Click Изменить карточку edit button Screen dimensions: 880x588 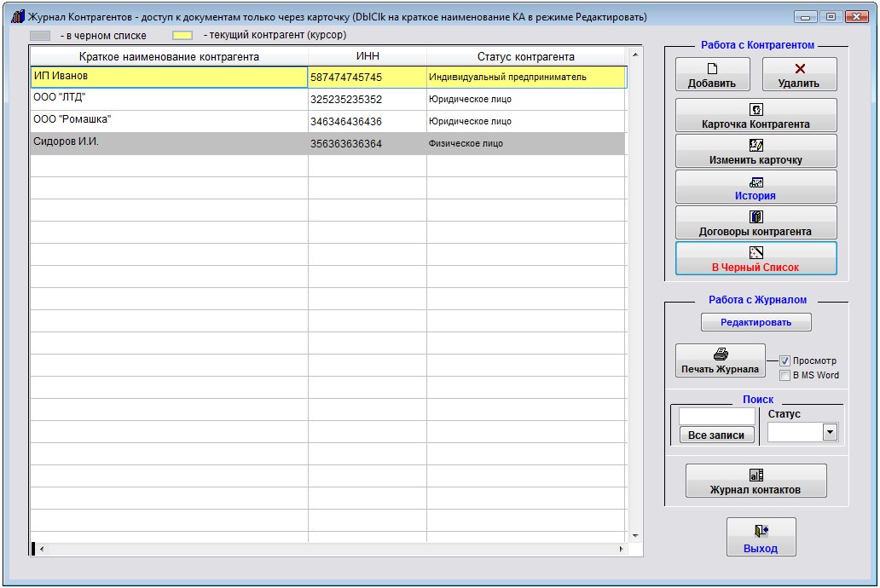point(756,151)
